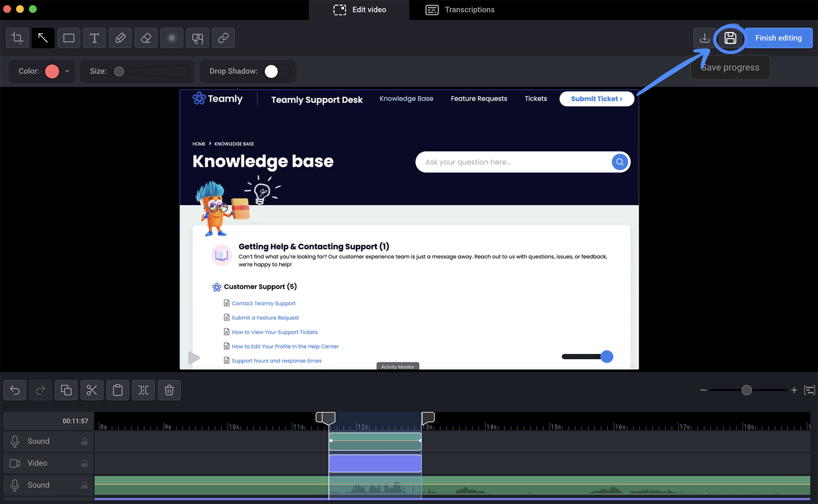Undo the last timeline action
Screen dimensions: 818x504
15,390
